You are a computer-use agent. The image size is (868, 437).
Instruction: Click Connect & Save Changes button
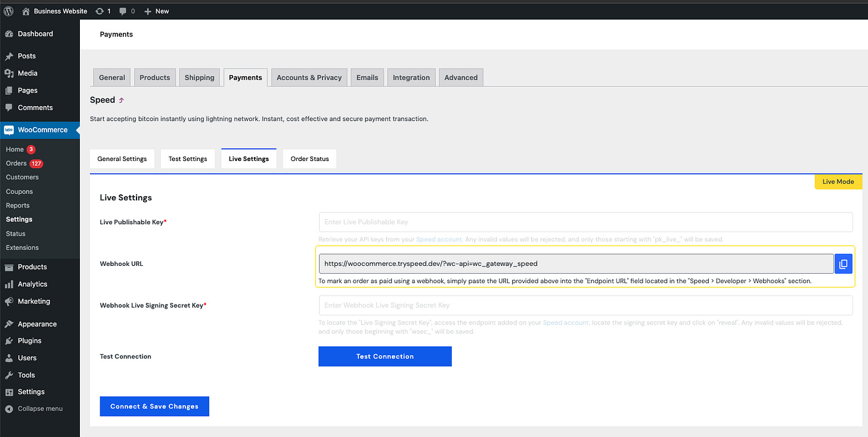click(x=154, y=407)
